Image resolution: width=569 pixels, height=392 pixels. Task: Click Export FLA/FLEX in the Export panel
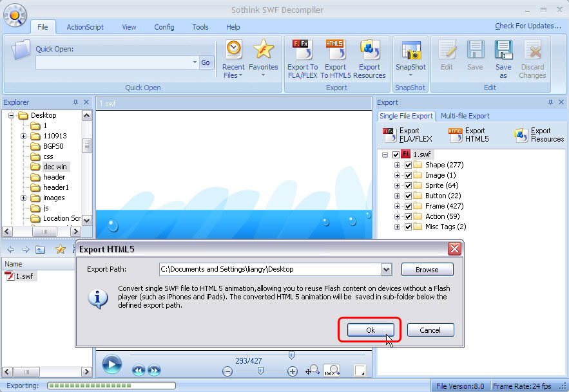point(407,135)
